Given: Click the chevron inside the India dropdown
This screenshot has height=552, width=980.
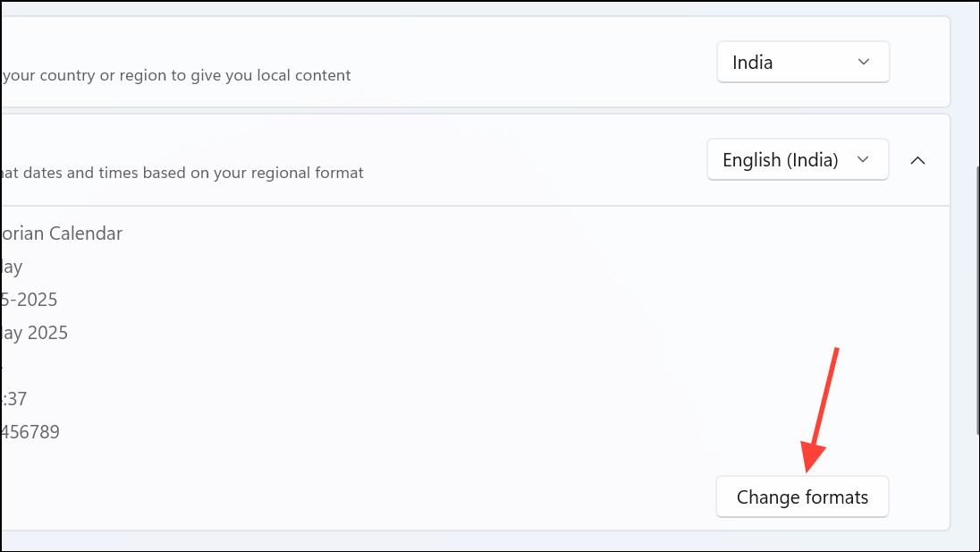Looking at the screenshot, I should click(863, 63).
